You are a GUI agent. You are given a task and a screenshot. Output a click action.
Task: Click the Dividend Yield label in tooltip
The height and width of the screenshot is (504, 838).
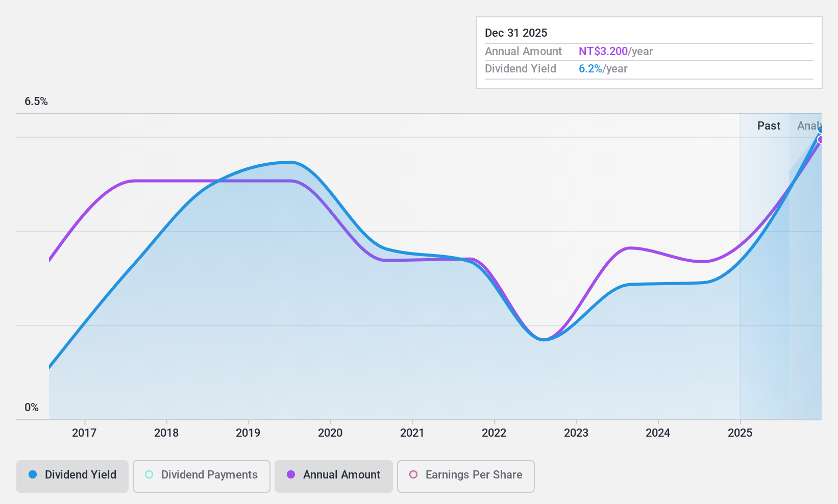521,69
